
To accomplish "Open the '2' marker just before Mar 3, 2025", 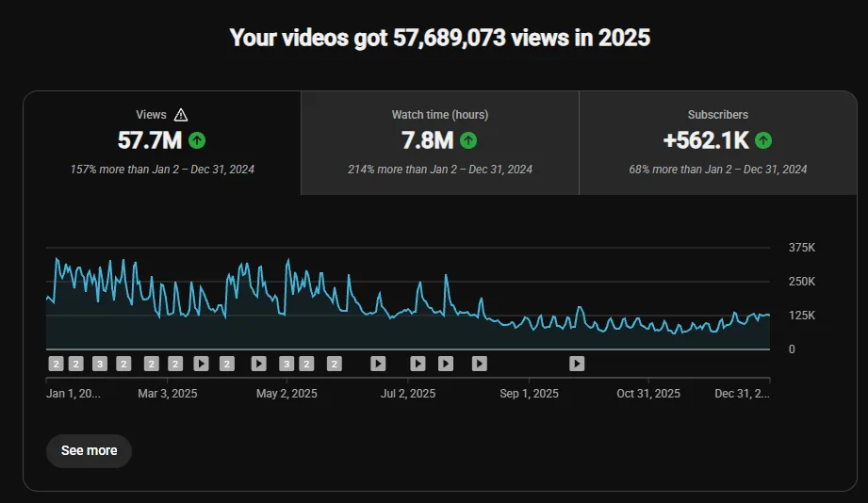I will (x=151, y=364).
